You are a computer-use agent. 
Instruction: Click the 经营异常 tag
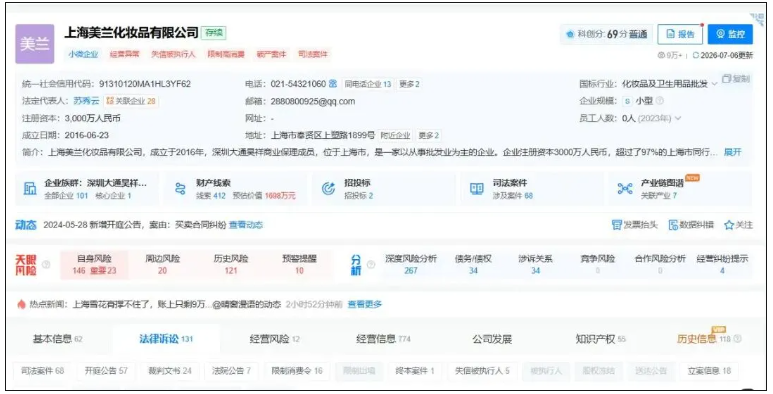pyautogui.click(x=125, y=54)
